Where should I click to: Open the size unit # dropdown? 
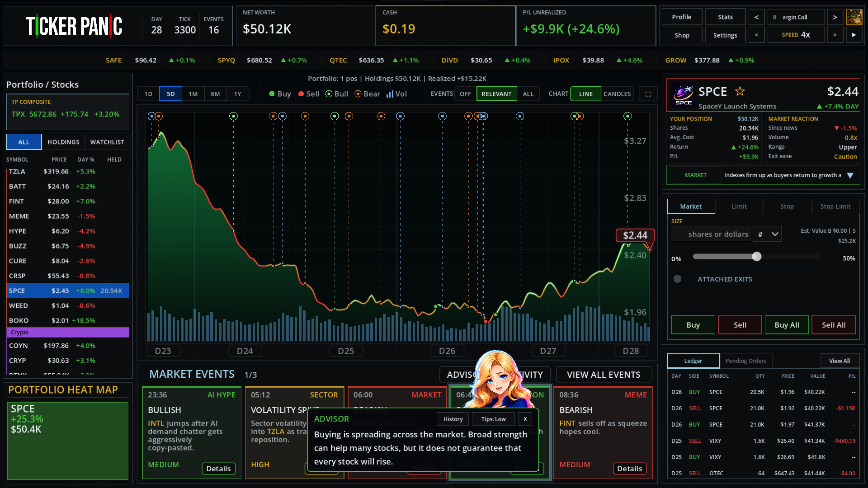coord(767,234)
